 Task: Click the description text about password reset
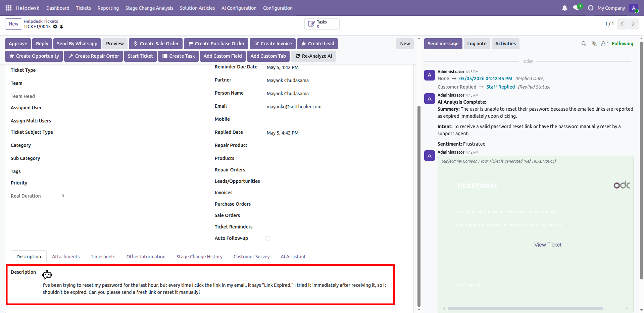pos(214,289)
